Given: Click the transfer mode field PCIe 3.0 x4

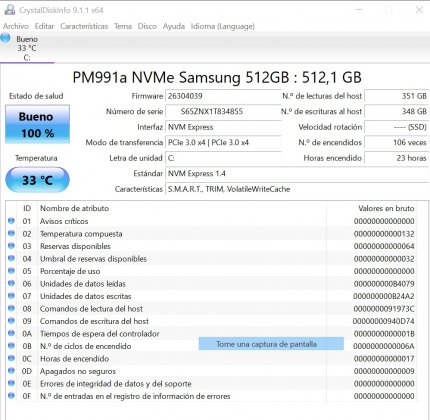Looking at the screenshot, I should click(223, 142).
